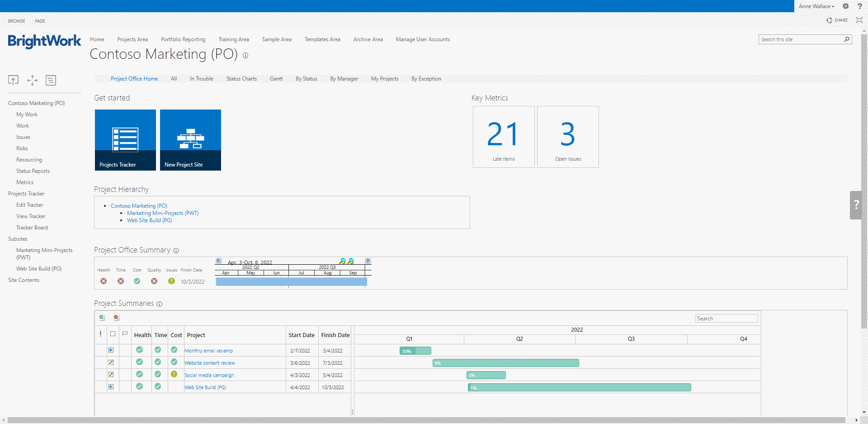This screenshot has width=868, height=424.
Task: Click the zoom out icon in Project Summaries
Action: (117, 318)
